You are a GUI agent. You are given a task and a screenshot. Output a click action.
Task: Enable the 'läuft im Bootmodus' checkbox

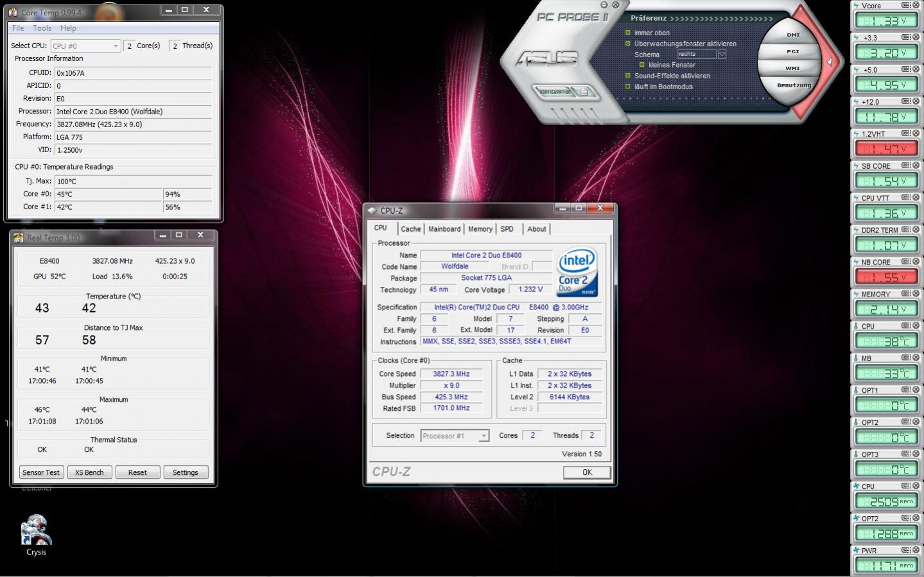[x=628, y=87]
